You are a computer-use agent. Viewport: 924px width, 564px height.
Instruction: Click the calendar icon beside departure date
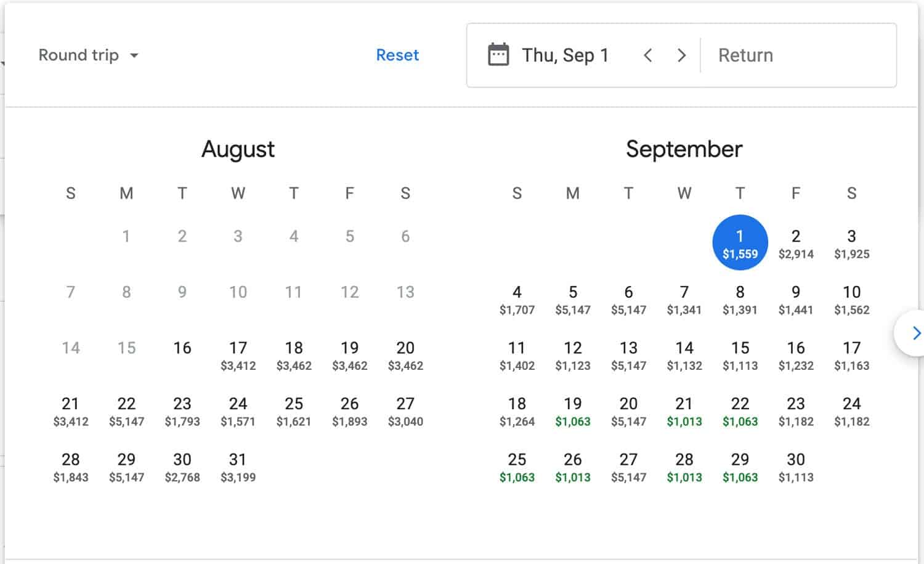[x=498, y=55]
